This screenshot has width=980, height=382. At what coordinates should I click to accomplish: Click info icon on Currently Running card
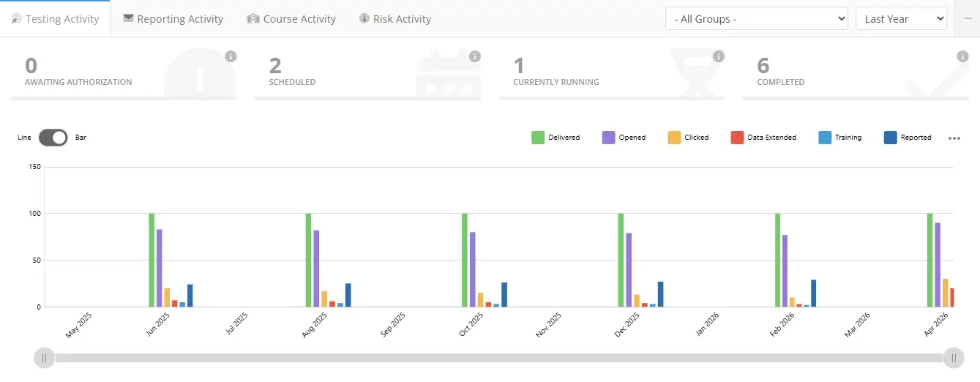(x=719, y=56)
